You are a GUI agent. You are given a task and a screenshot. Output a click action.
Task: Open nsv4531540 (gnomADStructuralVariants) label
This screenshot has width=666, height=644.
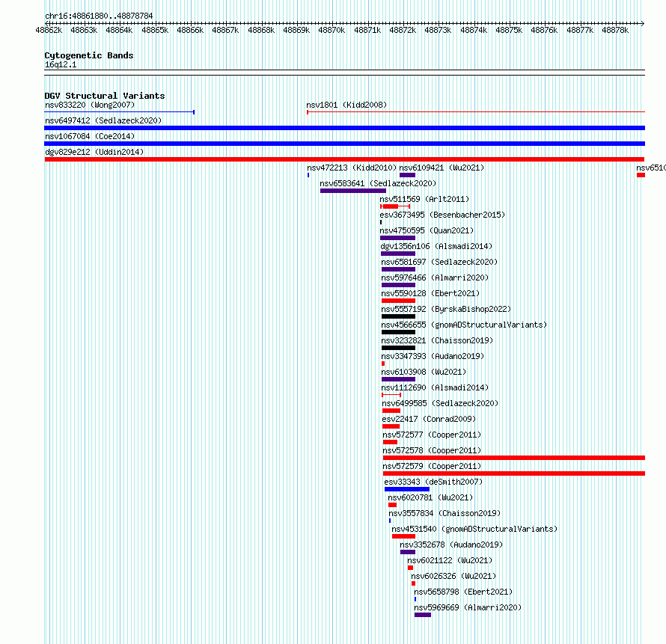pos(474,529)
